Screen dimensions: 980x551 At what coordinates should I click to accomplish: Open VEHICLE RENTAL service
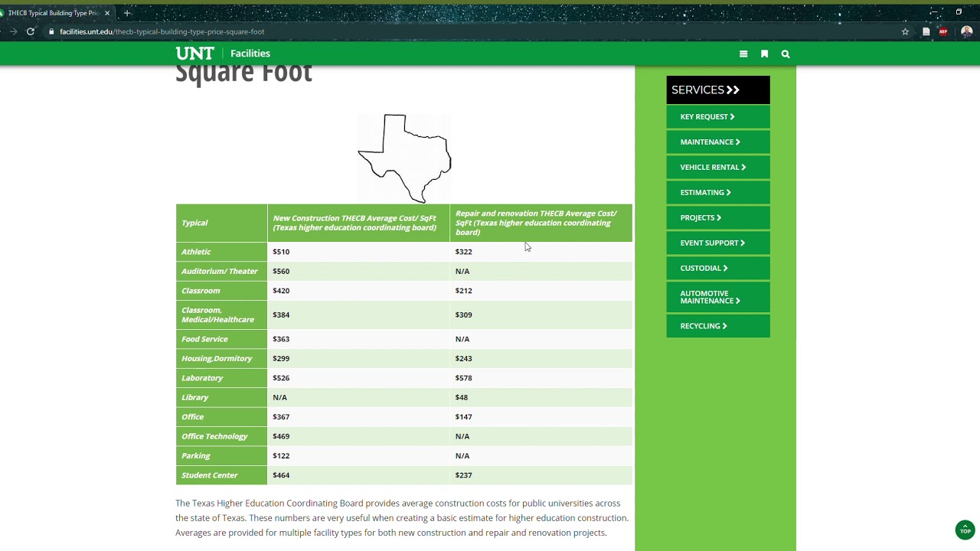pos(718,167)
